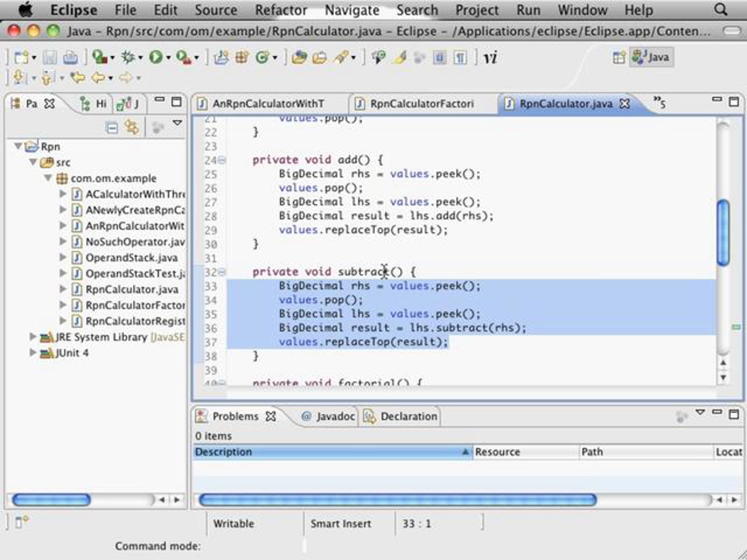
Task: Open Problems view menu triangle
Action: (x=700, y=412)
